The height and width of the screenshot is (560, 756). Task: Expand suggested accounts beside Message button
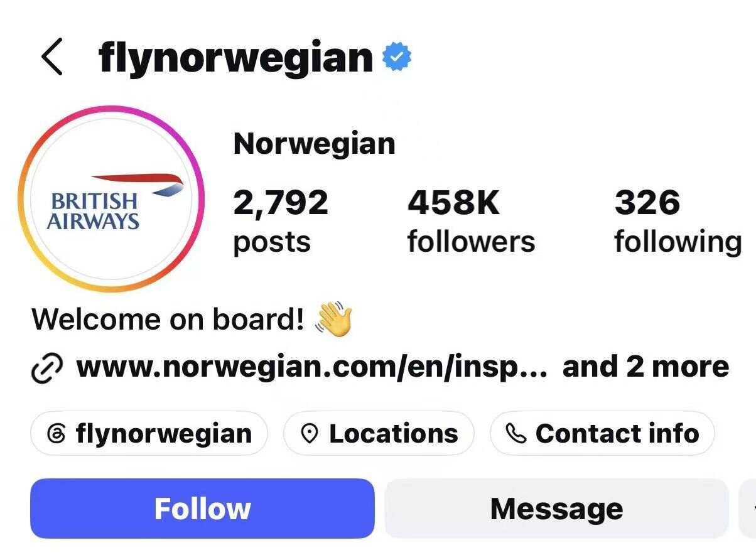(748, 509)
